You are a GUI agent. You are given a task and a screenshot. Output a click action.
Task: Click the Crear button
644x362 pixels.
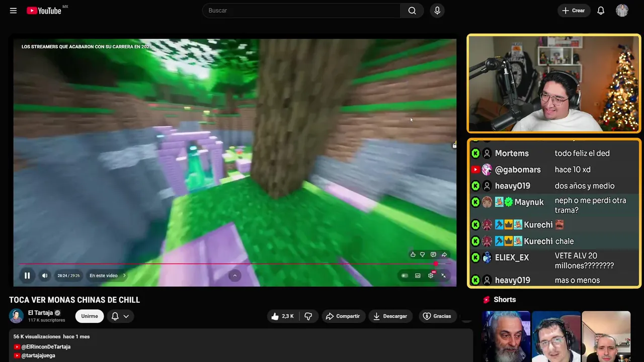(x=574, y=11)
